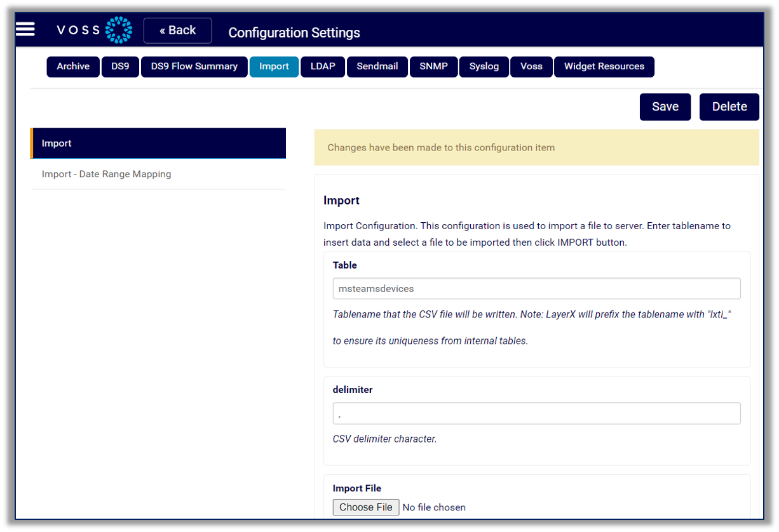The width and height of the screenshot is (779, 532).
Task: Delete this configuration item
Action: [x=729, y=107]
